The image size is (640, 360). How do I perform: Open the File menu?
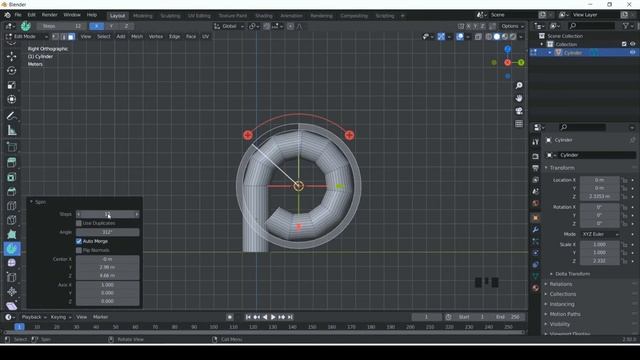18,15
